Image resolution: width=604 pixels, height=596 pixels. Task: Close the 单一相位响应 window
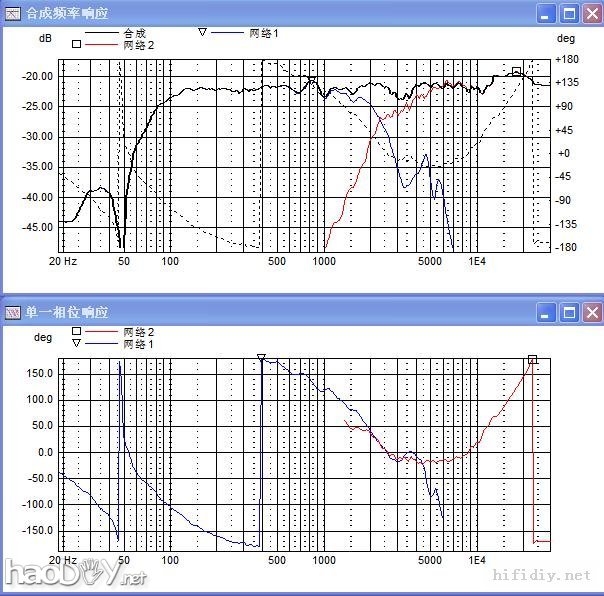(x=591, y=313)
